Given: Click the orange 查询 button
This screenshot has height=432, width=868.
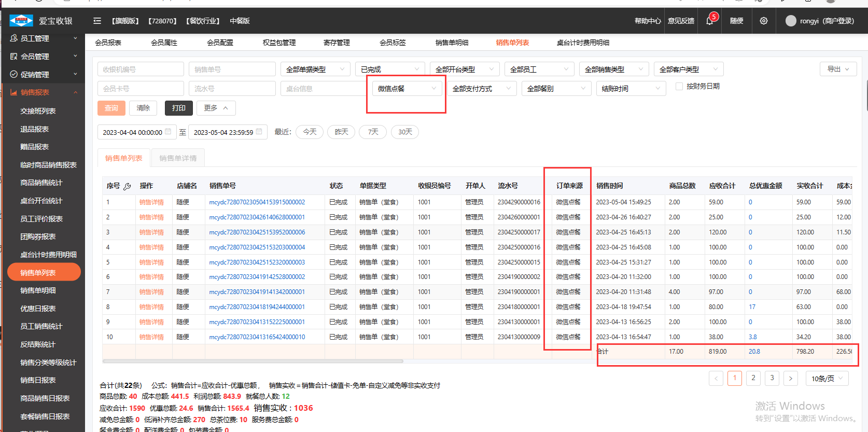Looking at the screenshot, I should pyautogui.click(x=111, y=108).
